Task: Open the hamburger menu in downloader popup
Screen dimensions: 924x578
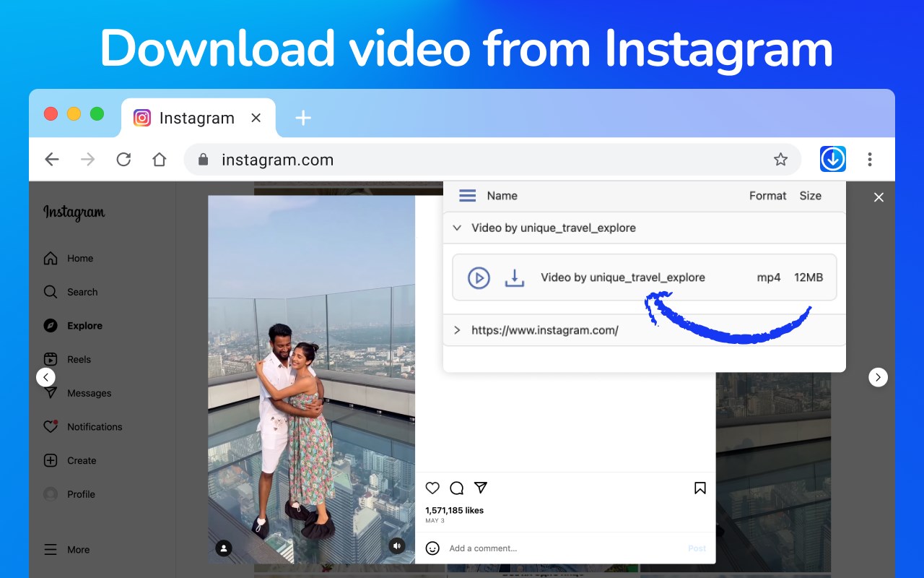Action: click(468, 196)
